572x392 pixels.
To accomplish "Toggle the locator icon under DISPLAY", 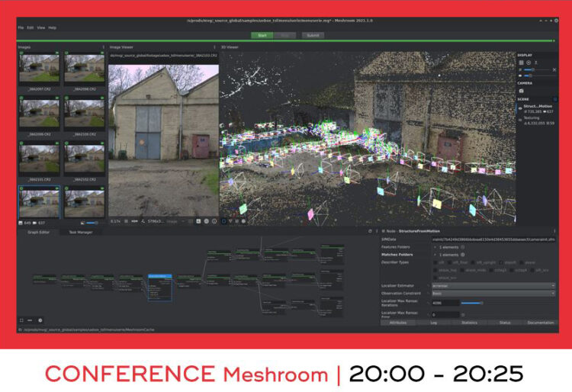I will coord(535,63).
